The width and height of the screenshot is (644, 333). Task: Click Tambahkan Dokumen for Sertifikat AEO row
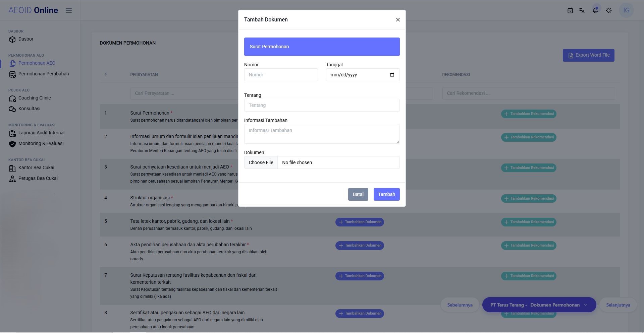(360, 314)
